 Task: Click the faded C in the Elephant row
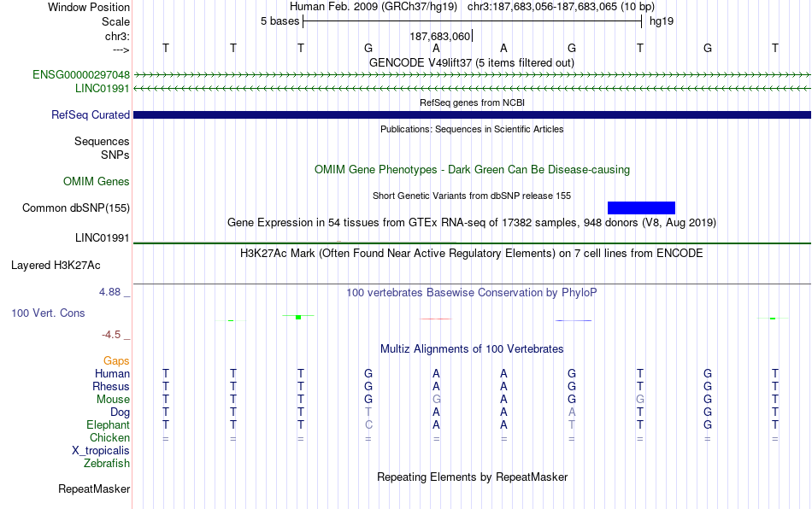(368, 424)
